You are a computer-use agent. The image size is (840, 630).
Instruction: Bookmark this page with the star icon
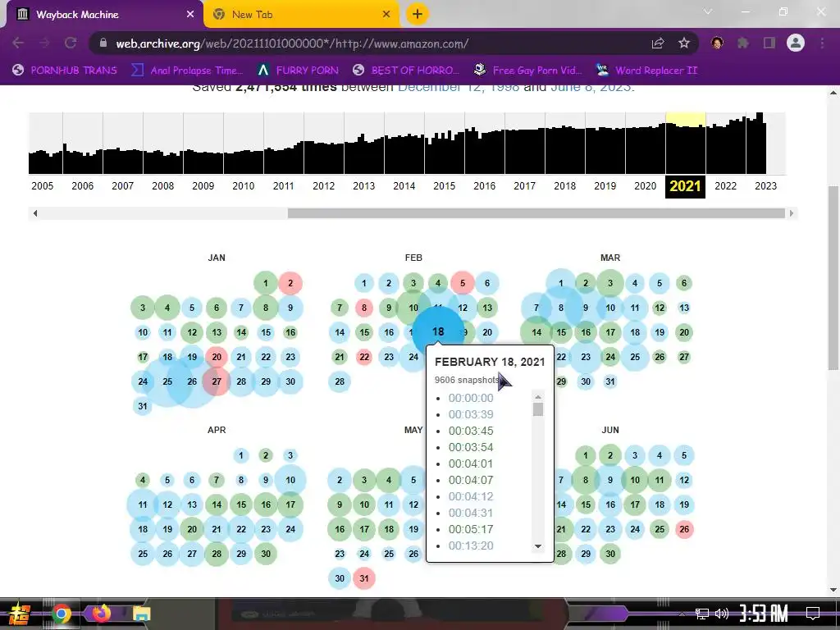(x=683, y=43)
